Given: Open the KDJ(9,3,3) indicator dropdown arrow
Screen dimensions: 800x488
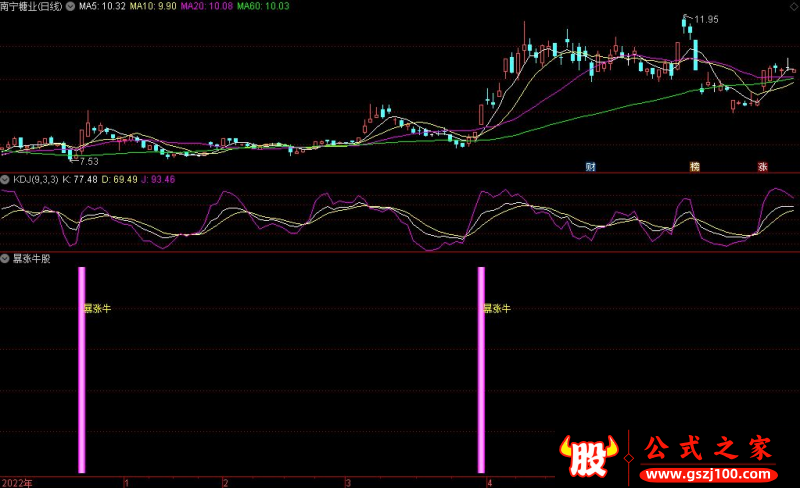Looking at the screenshot, I should (x=5, y=179).
